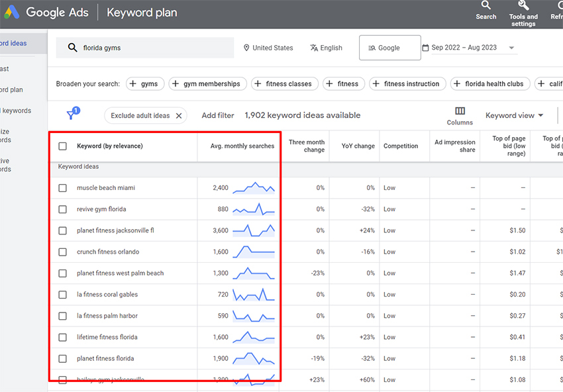This screenshot has width=563, height=392.
Task: Sort by Keyword (by relevance) header
Action: tap(110, 146)
